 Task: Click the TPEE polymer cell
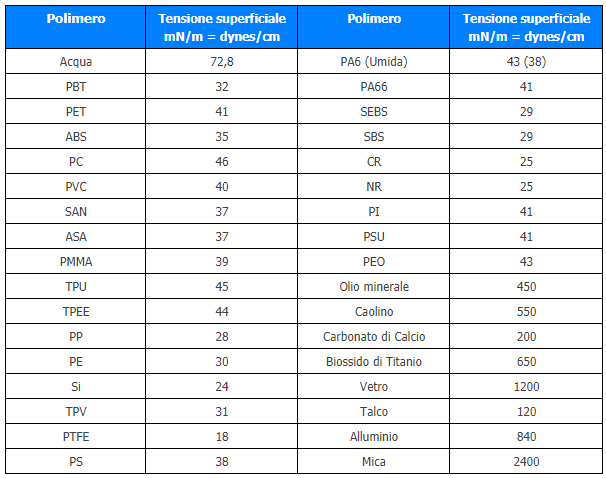coord(76,311)
